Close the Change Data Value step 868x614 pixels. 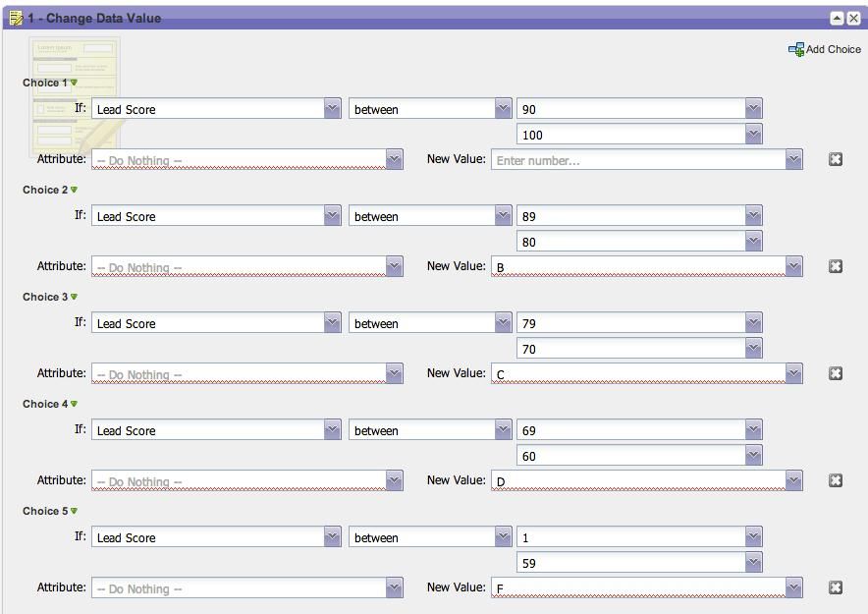(x=853, y=19)
